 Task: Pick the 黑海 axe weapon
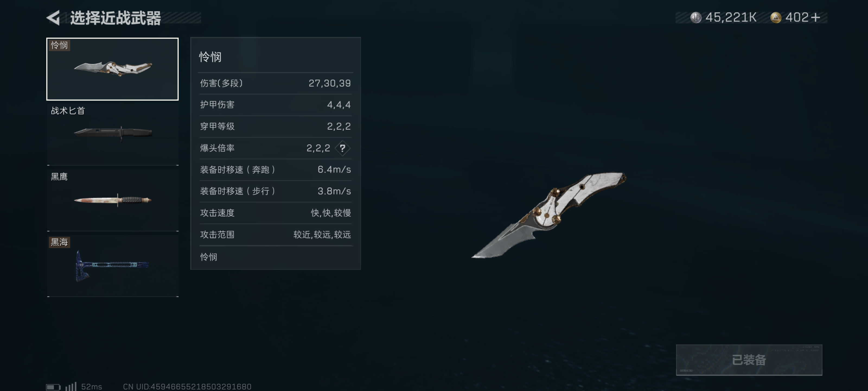point(113,266)
